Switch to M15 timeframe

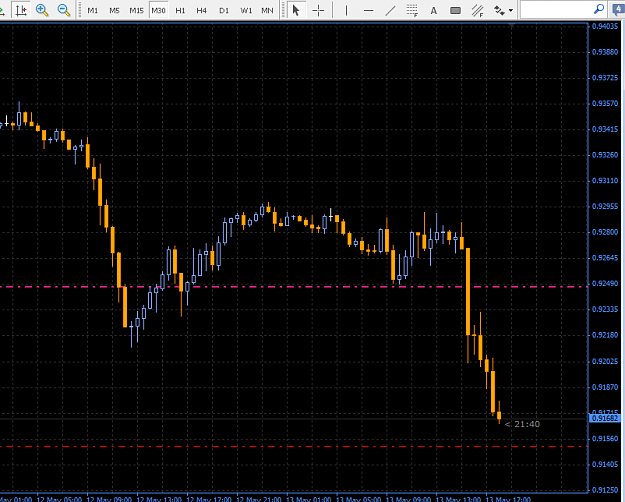[x=136, y=10]
